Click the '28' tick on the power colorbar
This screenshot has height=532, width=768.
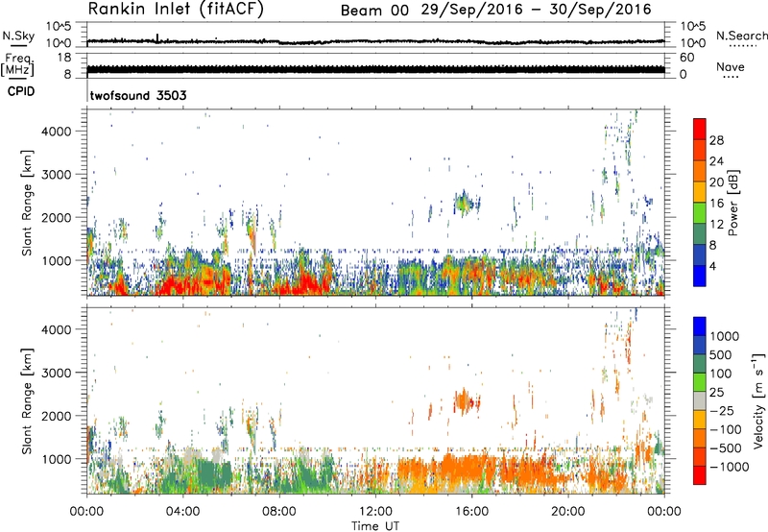tap(716, 140)
